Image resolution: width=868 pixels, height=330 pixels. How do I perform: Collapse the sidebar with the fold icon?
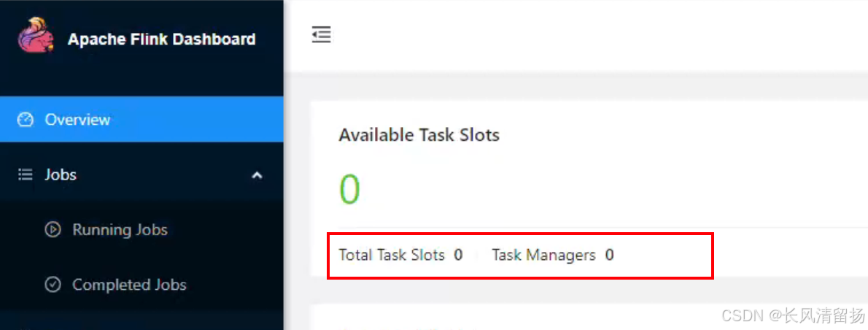pos(321,35)
